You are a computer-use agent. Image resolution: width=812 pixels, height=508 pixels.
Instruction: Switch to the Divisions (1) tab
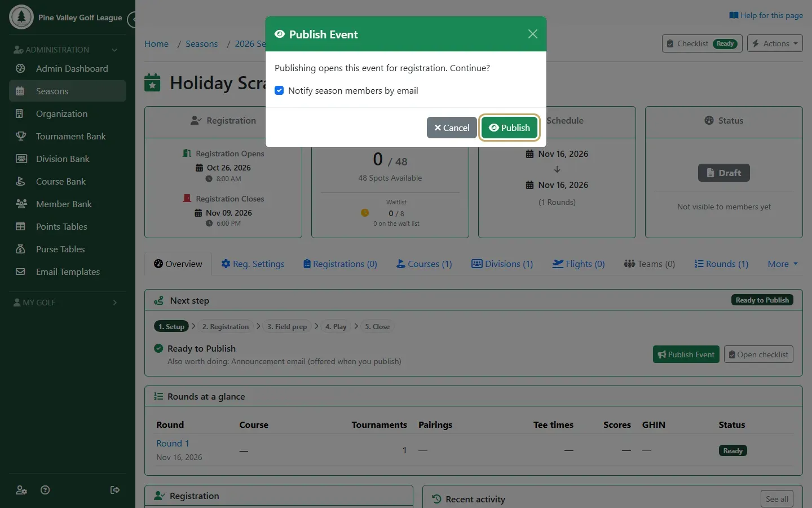tap(502, 264)
